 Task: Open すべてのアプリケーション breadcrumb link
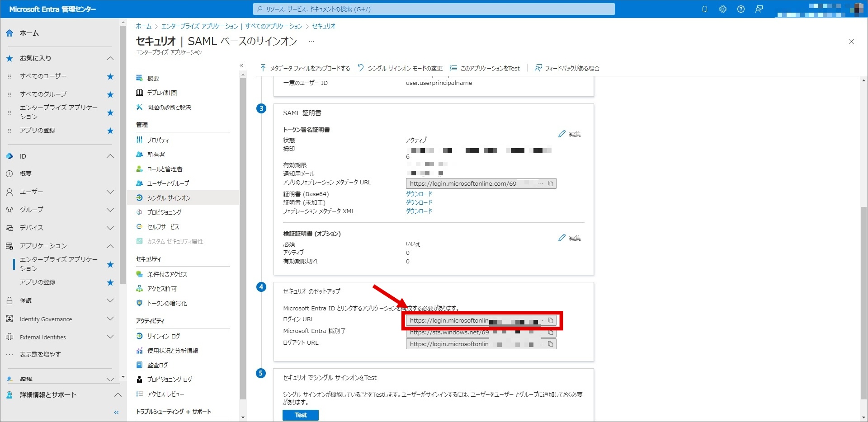tap(274, 26)
